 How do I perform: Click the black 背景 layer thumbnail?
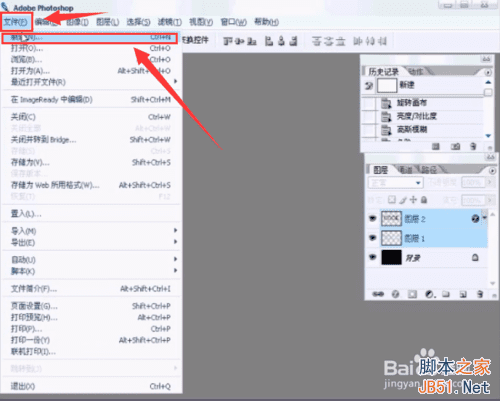tap(391, 257)
